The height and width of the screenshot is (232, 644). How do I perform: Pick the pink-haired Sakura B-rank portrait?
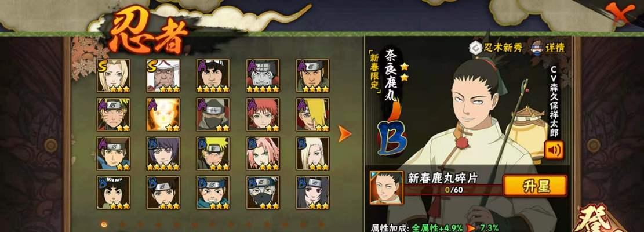(263, 154)
